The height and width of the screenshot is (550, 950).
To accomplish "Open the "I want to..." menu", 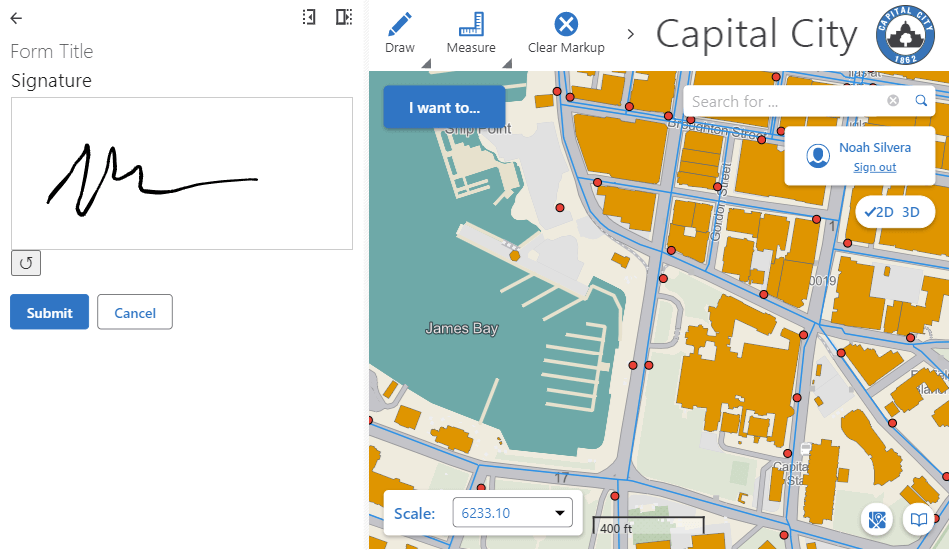I will [443, 107].
